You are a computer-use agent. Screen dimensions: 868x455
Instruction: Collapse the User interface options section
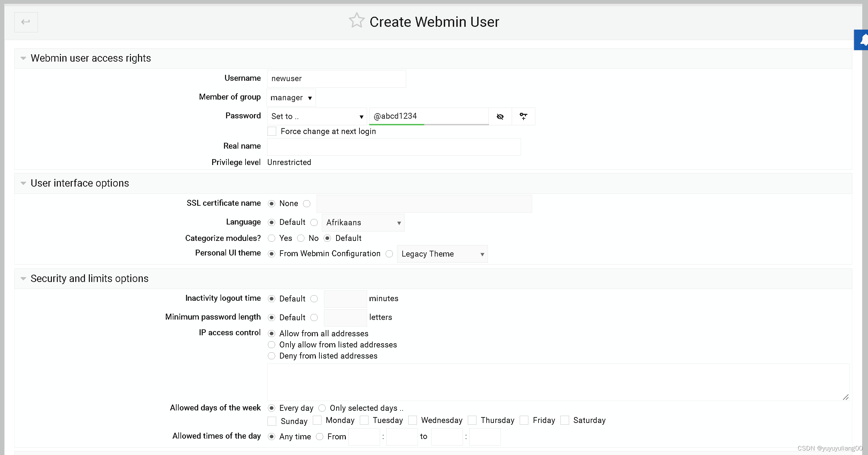coord(23,183)
